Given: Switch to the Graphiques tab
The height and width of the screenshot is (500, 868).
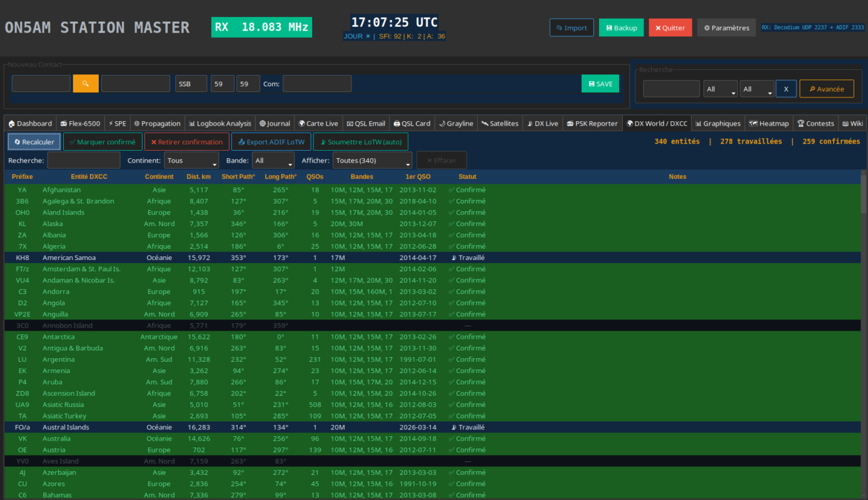Looking at the screenshot, I should point(718,124).
